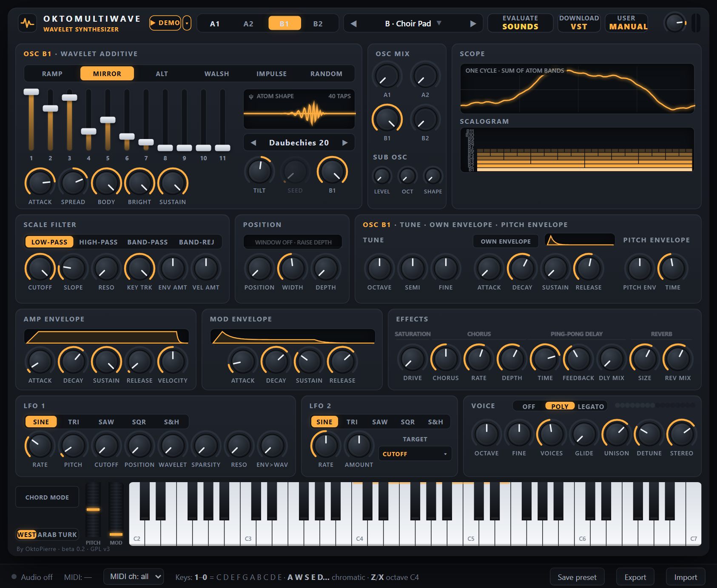Toggle CHORD MODE
The height and width of the screenshot is (588, 717).
coord(47,497)
